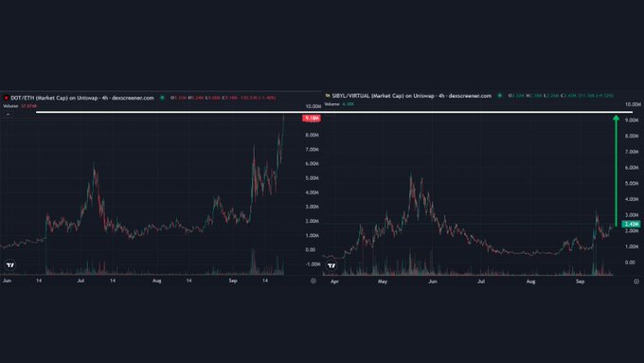The image size is (644, 363).
Task: Collapse the DOT/ETH chart legend chevron
Action: 8,115
